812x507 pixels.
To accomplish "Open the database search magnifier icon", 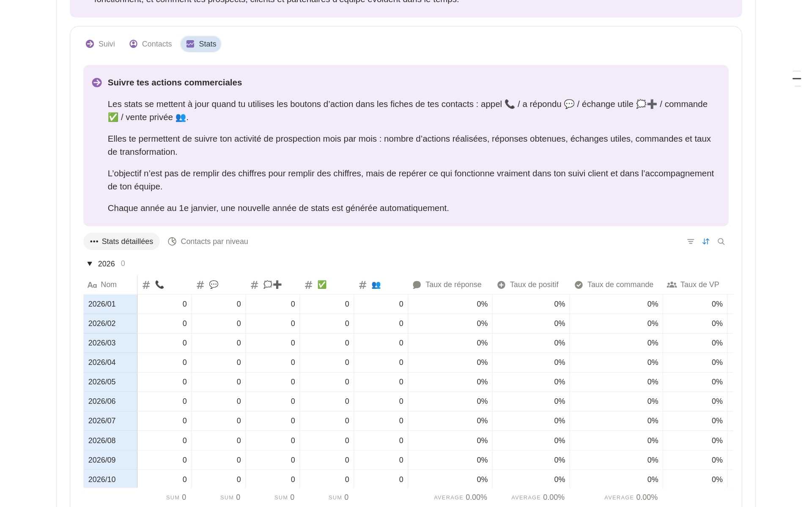I will click(721, 241).
